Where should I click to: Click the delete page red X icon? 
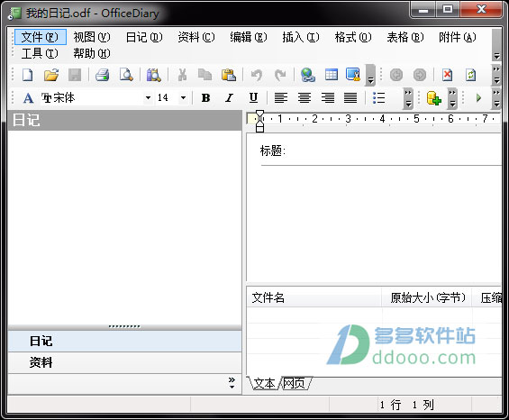(448, 75)
